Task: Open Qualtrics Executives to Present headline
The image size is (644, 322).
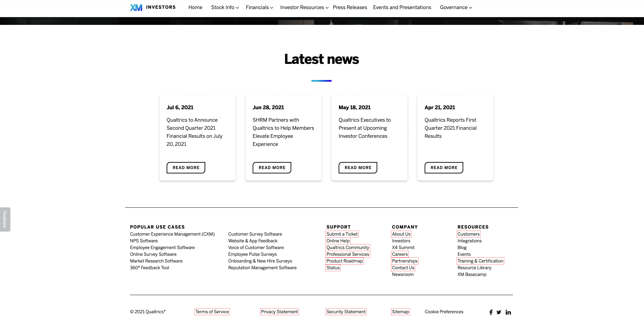Action: click(364, 128)
